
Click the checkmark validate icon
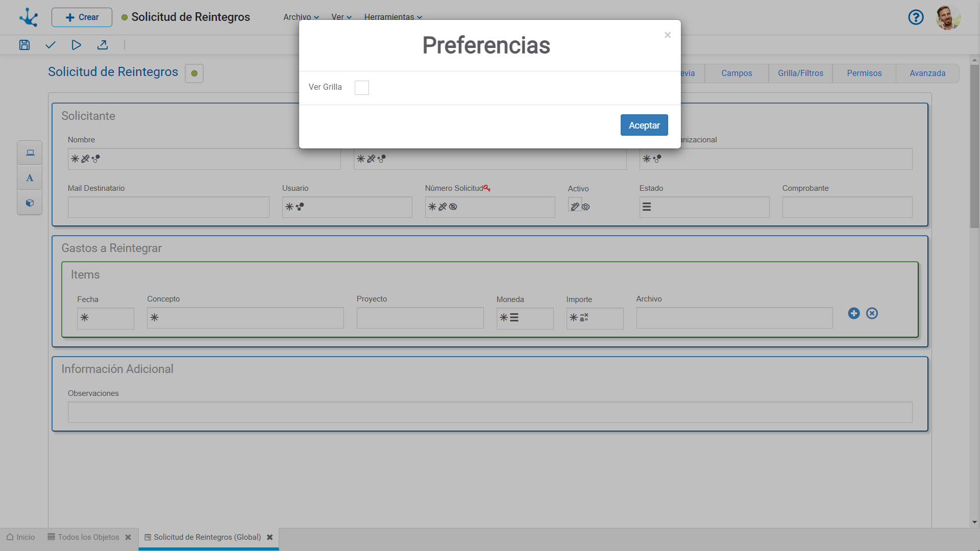pyautogui.click(x=50, y=45)
